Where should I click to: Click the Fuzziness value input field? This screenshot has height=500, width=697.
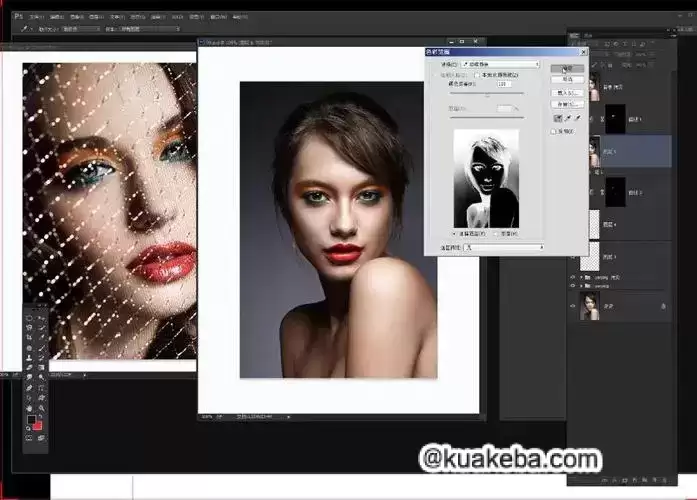(x=503, y=85)
